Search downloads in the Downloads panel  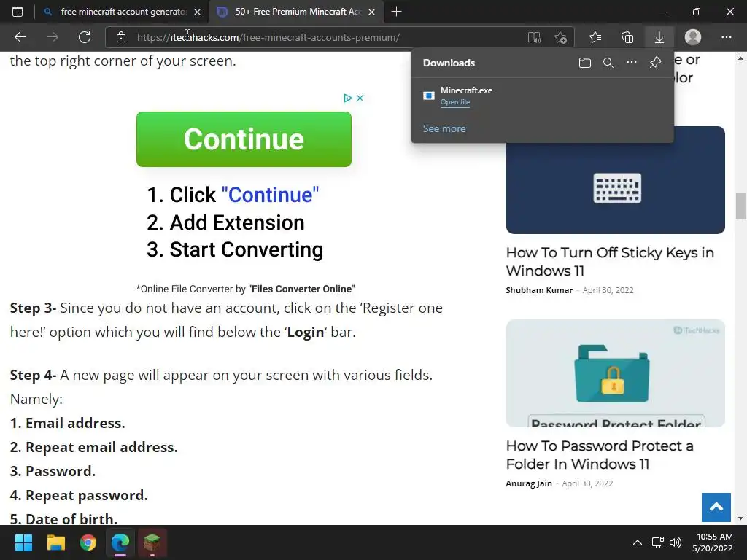pyautogui.click(x=608, y=63)
